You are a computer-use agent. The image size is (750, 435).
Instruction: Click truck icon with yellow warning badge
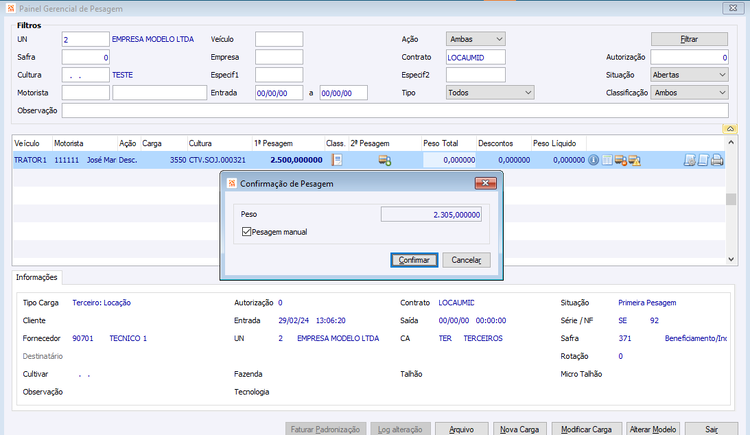(635, 160)
